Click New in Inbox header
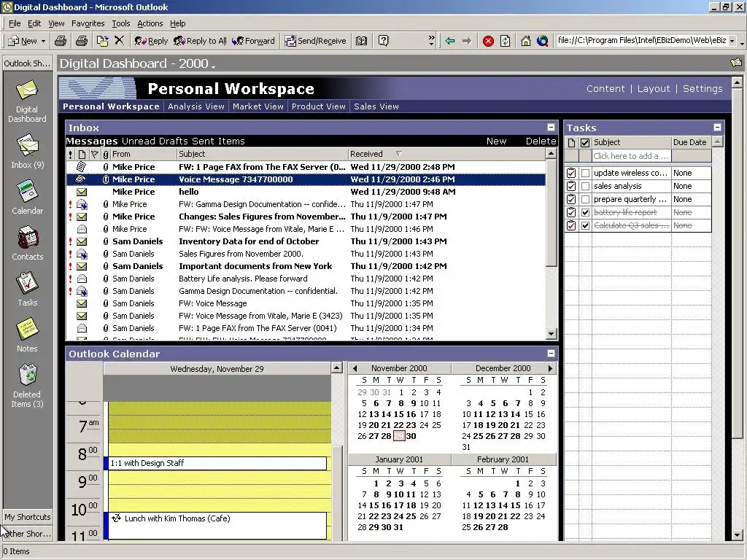747x560 pixels. coord(496,141)
